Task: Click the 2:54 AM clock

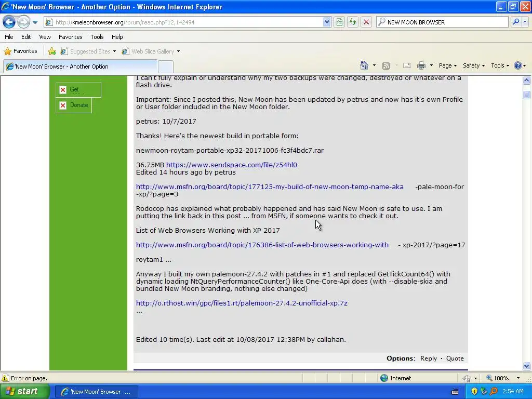Action: coord(513,392)
